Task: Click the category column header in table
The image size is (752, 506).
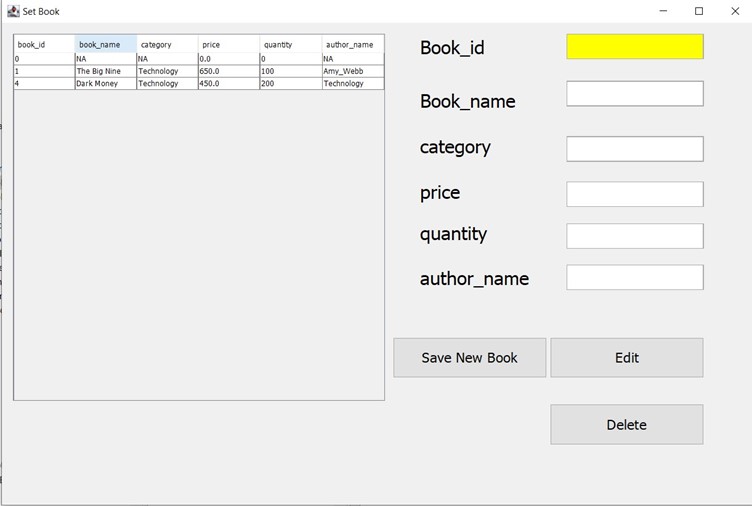Action: tap(167, 44)
